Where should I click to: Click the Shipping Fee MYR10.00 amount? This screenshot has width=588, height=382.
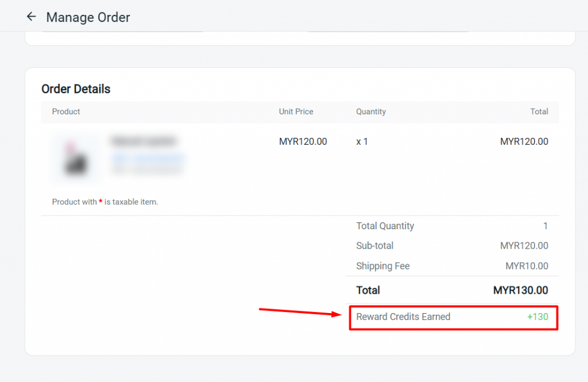click(x=527, y=266)
